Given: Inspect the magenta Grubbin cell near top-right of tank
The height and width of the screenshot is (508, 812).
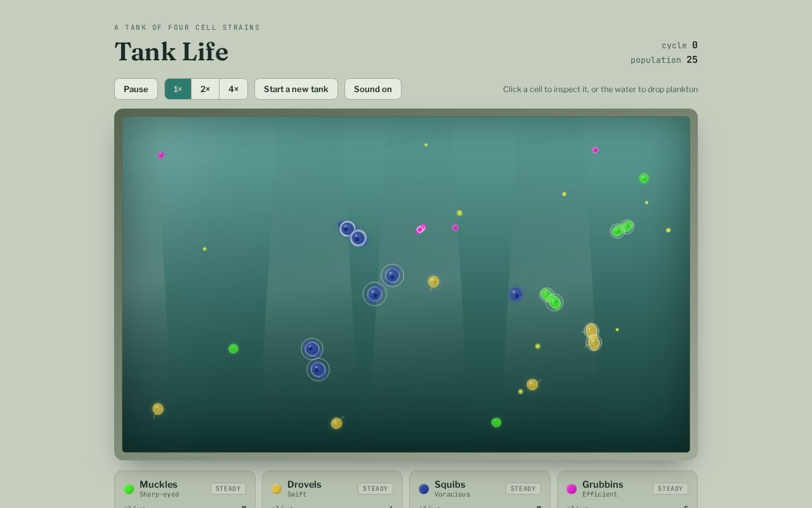Looking at the screenshot, I should click(x=595, y=150).
